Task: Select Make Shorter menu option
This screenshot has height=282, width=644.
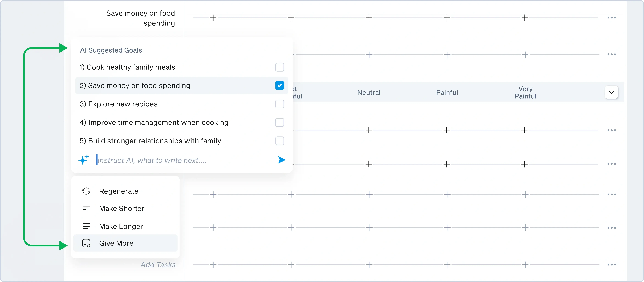Action: click(x=122, y=208)
